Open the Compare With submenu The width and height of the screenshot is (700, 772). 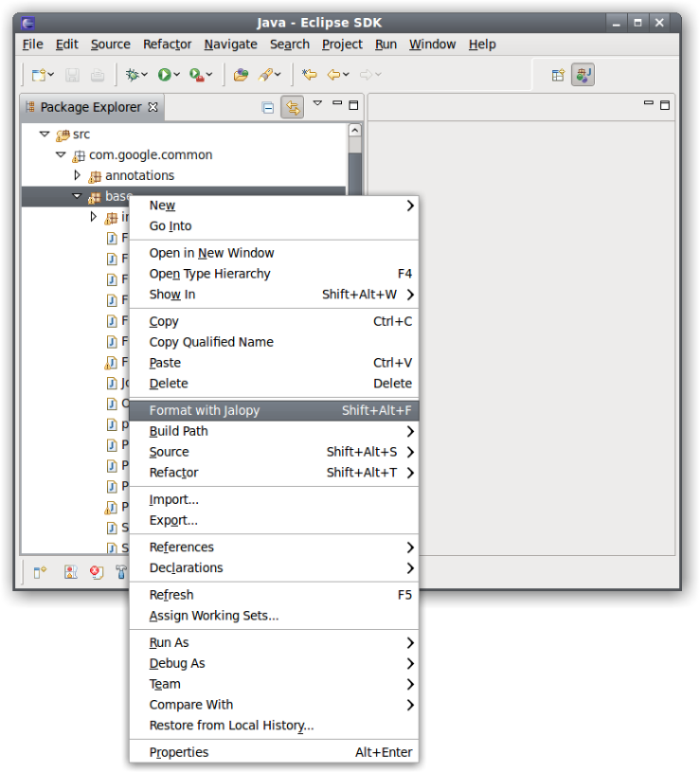click(274, 705)
